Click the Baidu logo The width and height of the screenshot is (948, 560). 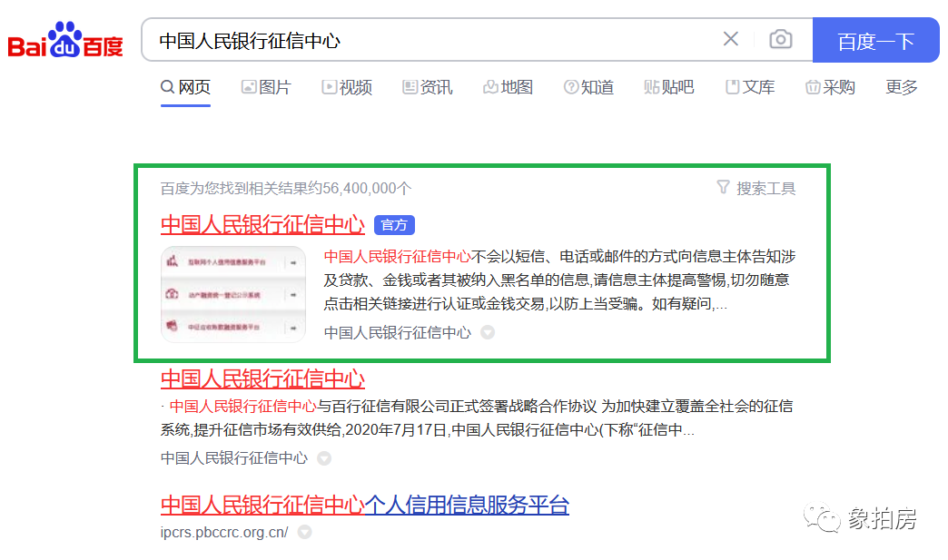tap(65, 40)
